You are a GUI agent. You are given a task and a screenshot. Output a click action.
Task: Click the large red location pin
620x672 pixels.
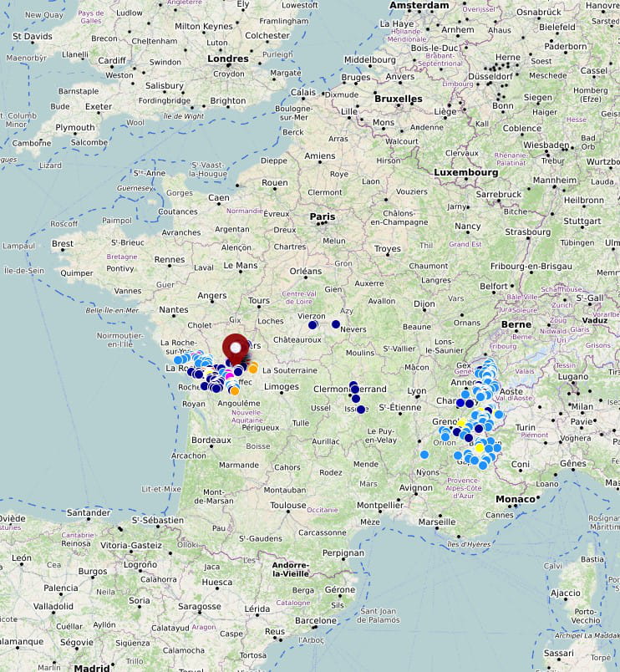(236, 346)
